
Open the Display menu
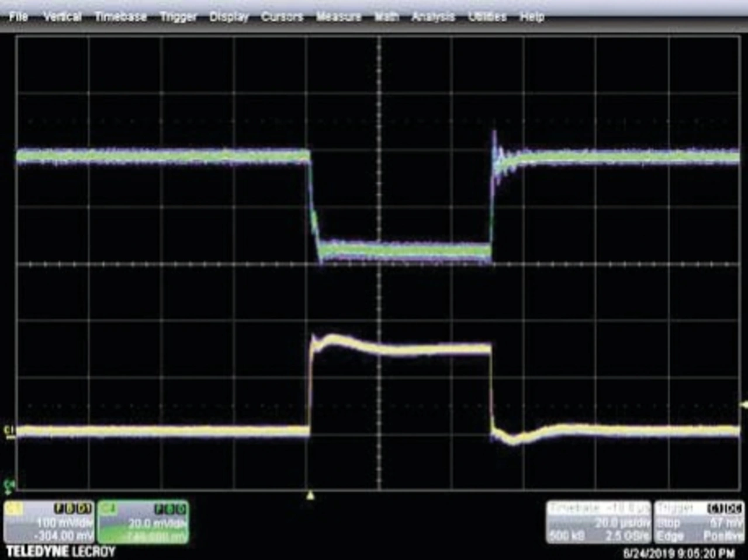[229, 17]
